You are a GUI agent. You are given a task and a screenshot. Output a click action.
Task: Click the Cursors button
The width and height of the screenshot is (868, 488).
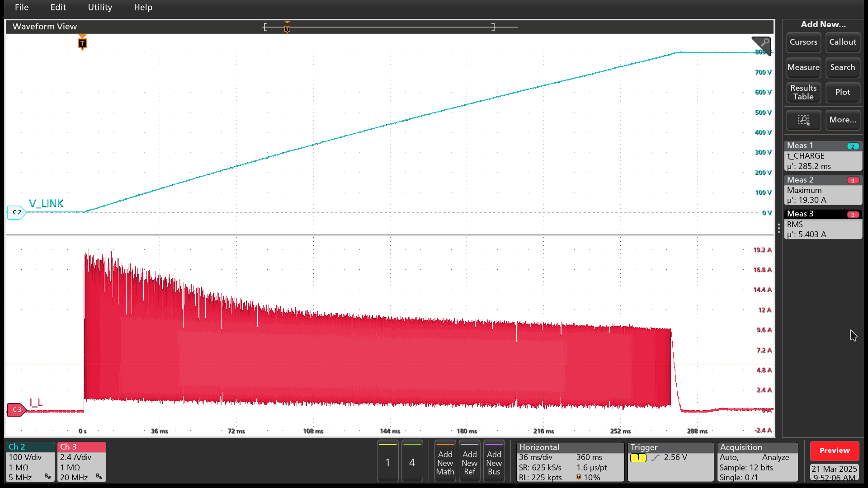point(803,42)
